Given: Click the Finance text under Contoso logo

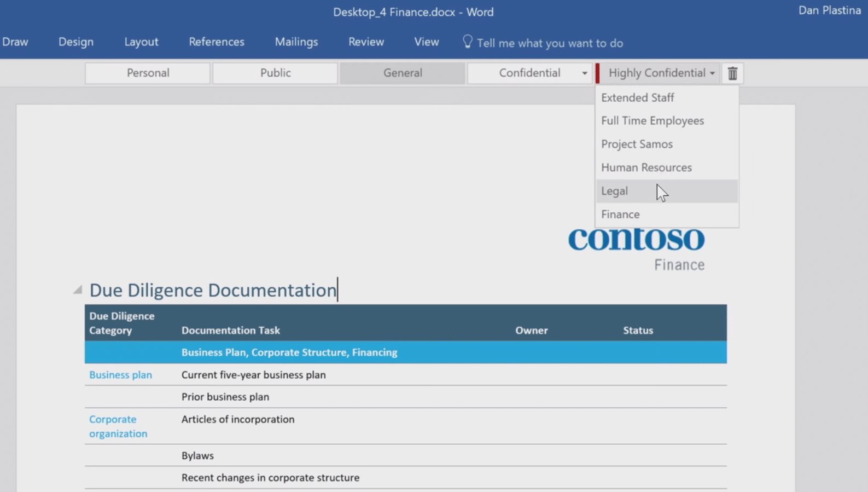Looking at the screenshot, I should pos(679,265).
